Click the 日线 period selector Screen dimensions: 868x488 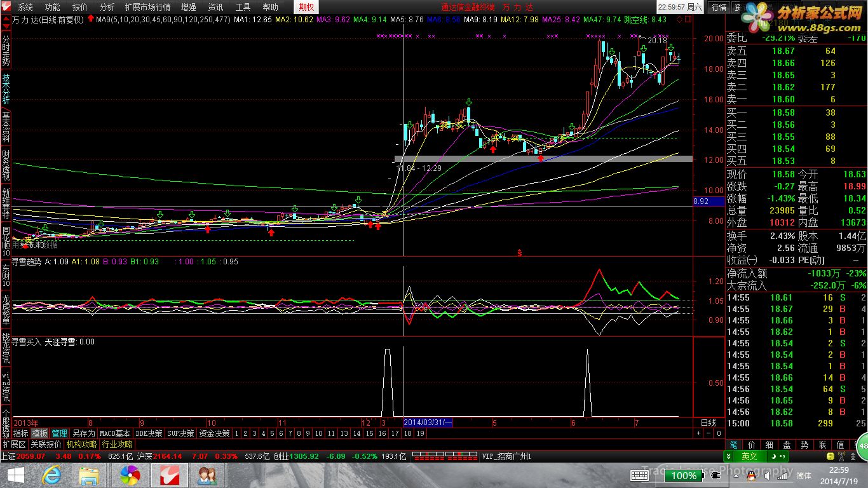pyautogui.click(x=709, y=423)
